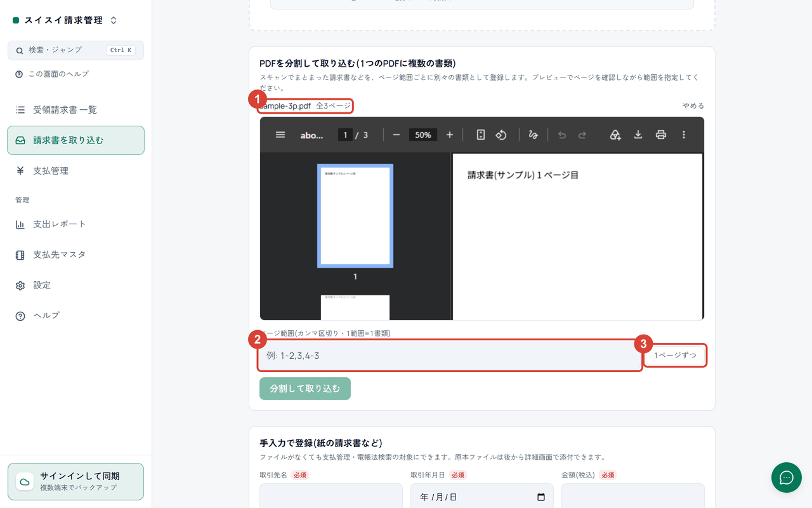This screenshot has height=508, width=812.
Task: Select page 1 thumbnail in PDF viewer
Action: click(355, 216)
